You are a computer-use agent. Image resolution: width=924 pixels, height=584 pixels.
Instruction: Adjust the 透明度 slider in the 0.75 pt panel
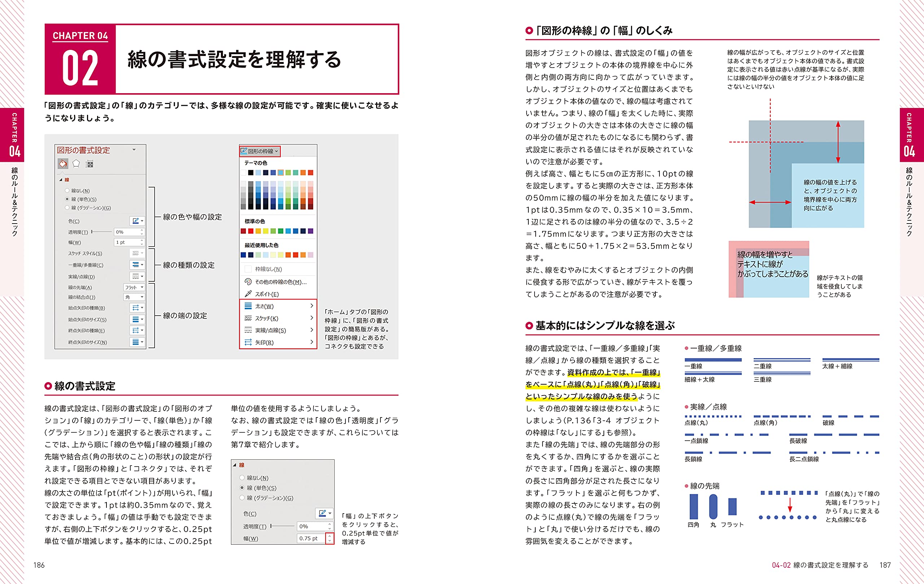pos(282,526)
